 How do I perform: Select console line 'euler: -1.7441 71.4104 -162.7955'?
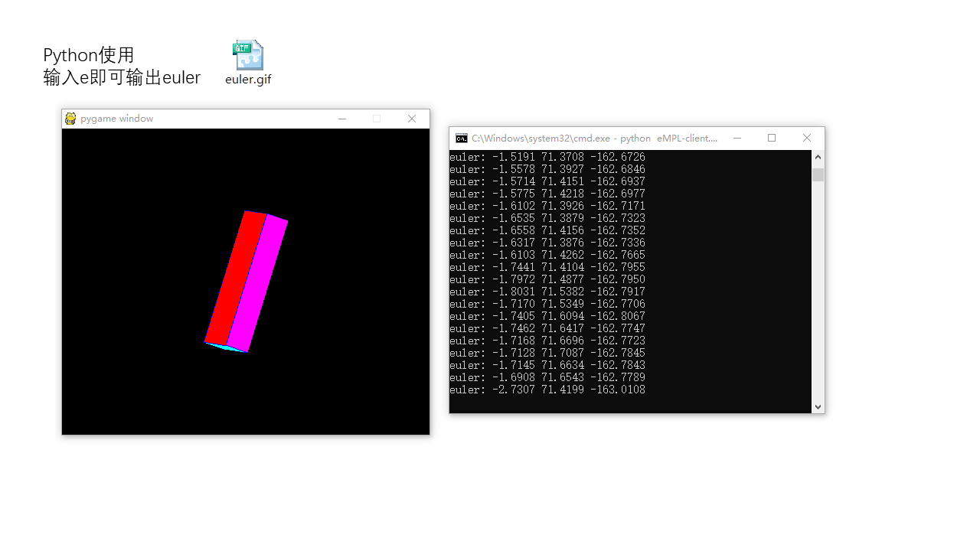(x=547, y=267)
